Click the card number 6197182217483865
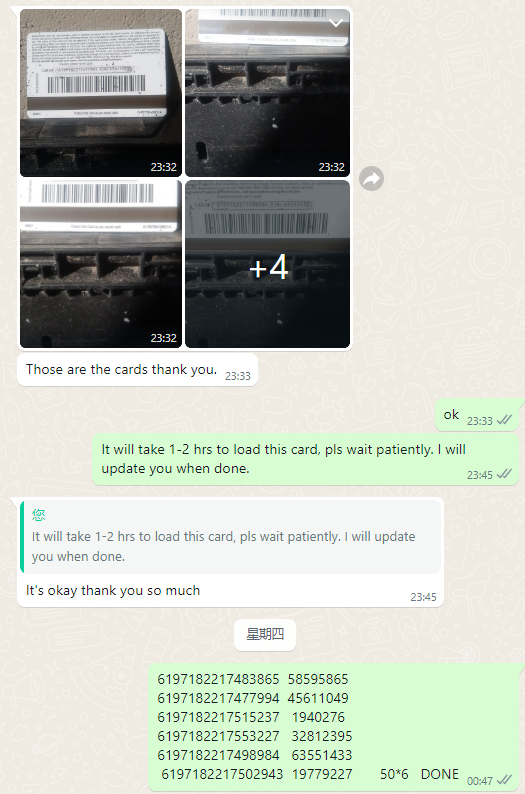Viewport: 525px width, 794px height. coord(218,679)
